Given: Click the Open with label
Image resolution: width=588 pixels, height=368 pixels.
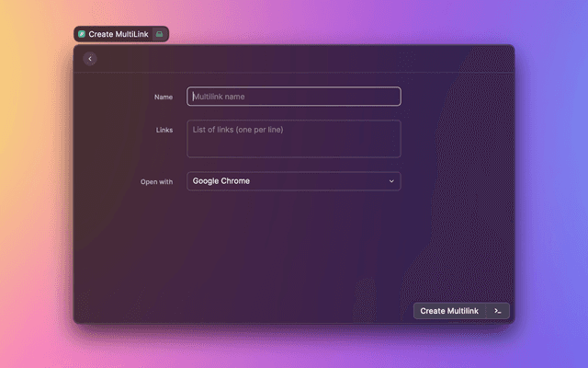Looking at the screenshot, I should 156,182.
